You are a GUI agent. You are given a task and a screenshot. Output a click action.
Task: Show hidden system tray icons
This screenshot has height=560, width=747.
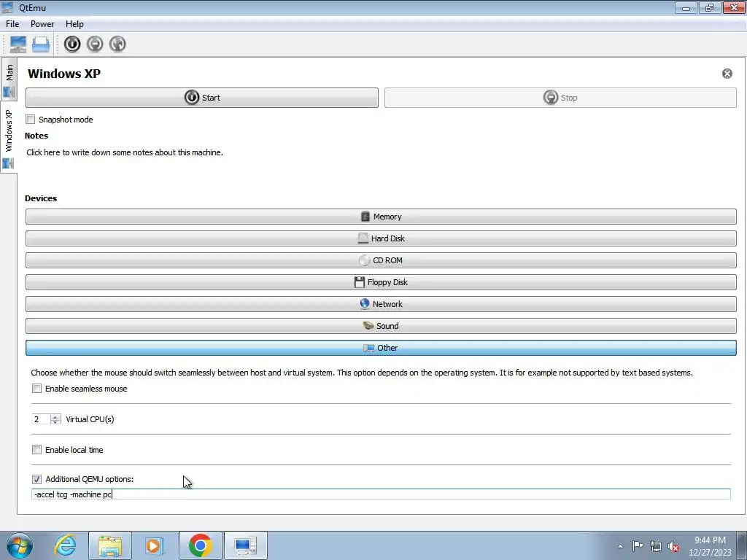tap(620, 546)
